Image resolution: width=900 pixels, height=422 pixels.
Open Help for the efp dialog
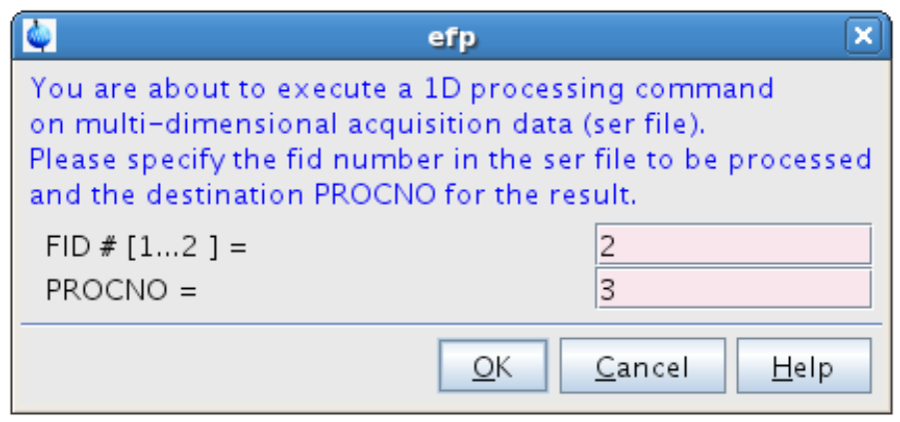point(803,366)
